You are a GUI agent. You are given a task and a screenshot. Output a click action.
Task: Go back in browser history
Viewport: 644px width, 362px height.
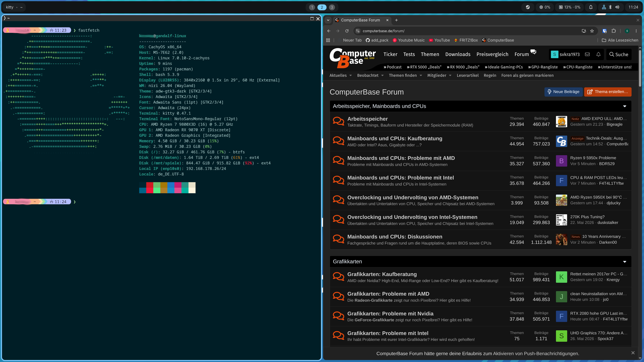329,31
